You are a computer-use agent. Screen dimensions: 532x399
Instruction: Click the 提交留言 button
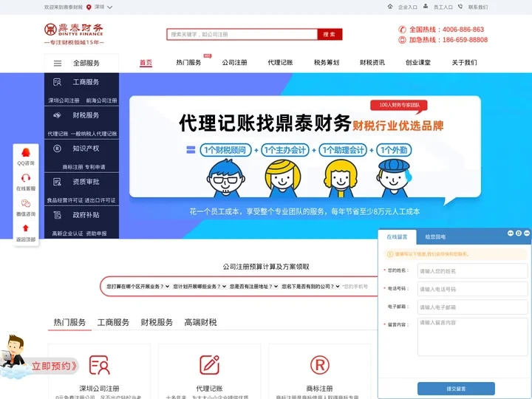click(456, 389)
